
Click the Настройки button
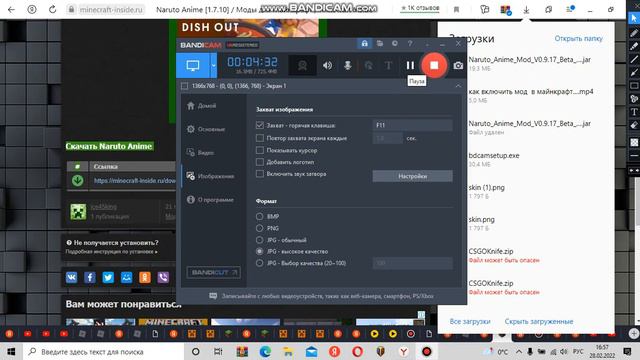[x=412, y=176]
